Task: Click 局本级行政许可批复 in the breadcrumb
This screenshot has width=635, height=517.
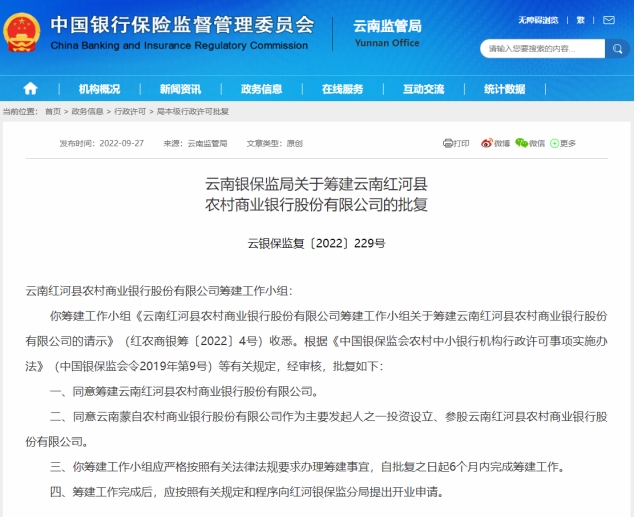Action: [193, 111]
